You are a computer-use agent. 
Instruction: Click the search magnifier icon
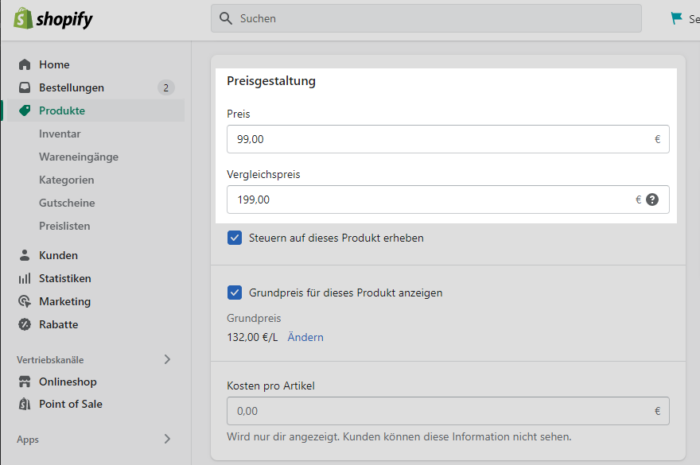226,18
